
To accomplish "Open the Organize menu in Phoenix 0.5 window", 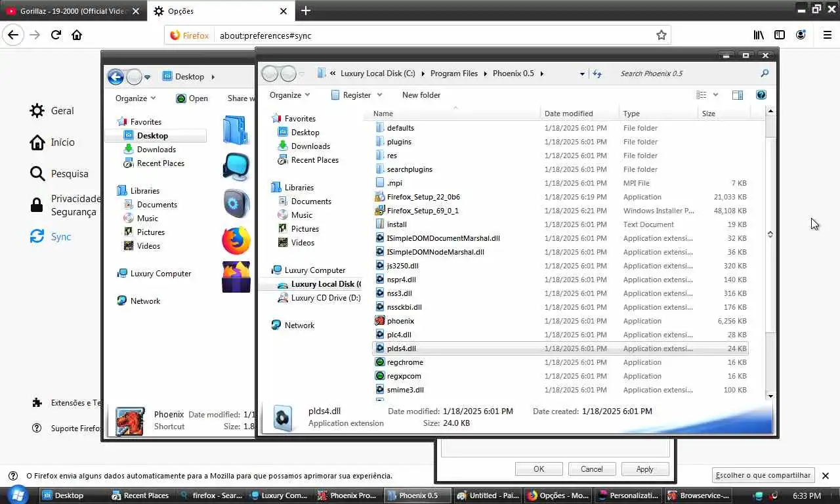I will (290, 94).
